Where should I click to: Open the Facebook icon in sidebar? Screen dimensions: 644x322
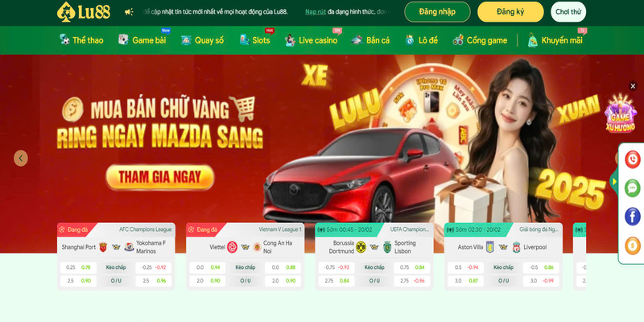click(633, 217)
